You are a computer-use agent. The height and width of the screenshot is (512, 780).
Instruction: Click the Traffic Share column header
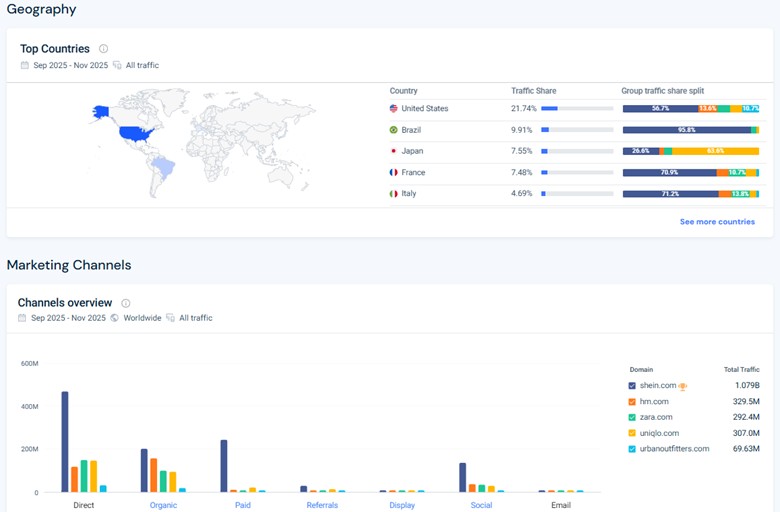pyautogui.click(x=534, y=91)
